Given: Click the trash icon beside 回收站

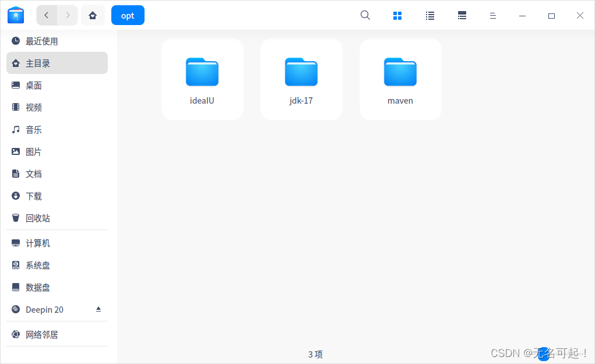Looking at the screenshot, I should [16, 218].
